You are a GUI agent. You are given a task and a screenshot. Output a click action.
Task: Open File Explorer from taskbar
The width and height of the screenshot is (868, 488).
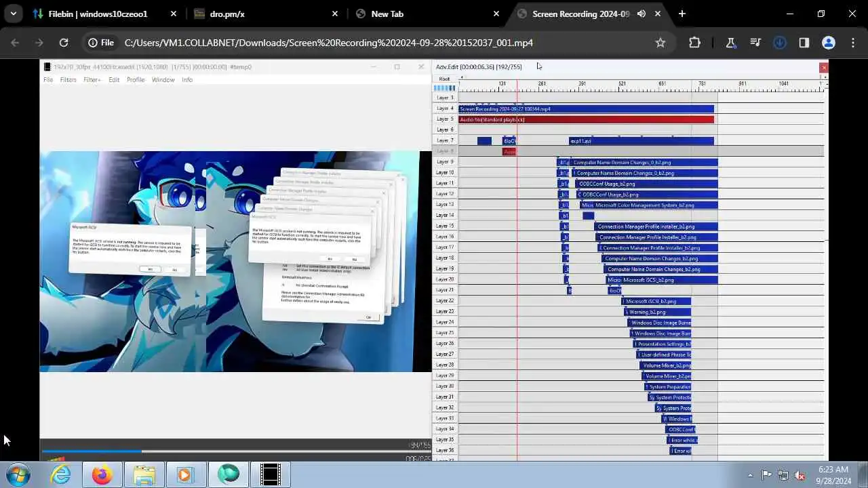click(x=144, y=474)
